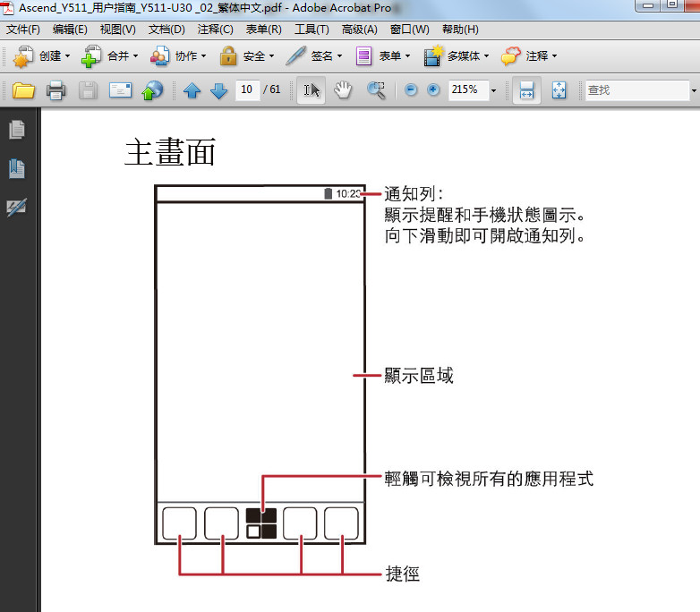Image resolution: width=700 pixels, height=612 pixels.
Task: Open the 视图(V) menu
Action: [118, 30]
